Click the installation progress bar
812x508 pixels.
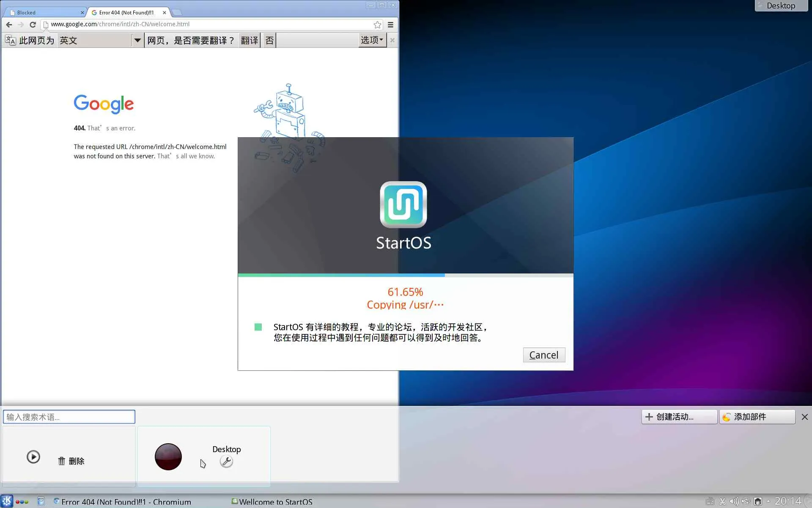405,275
